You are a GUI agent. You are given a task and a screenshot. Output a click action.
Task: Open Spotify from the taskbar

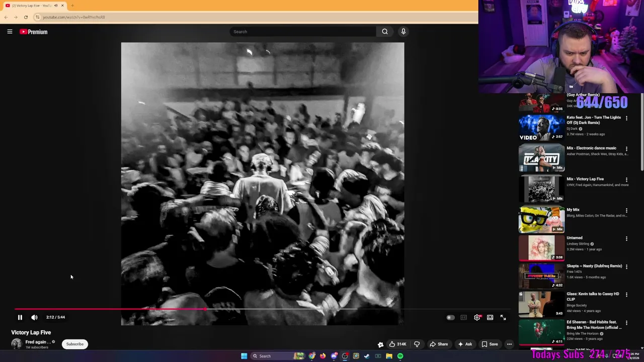tap(400, 356)
